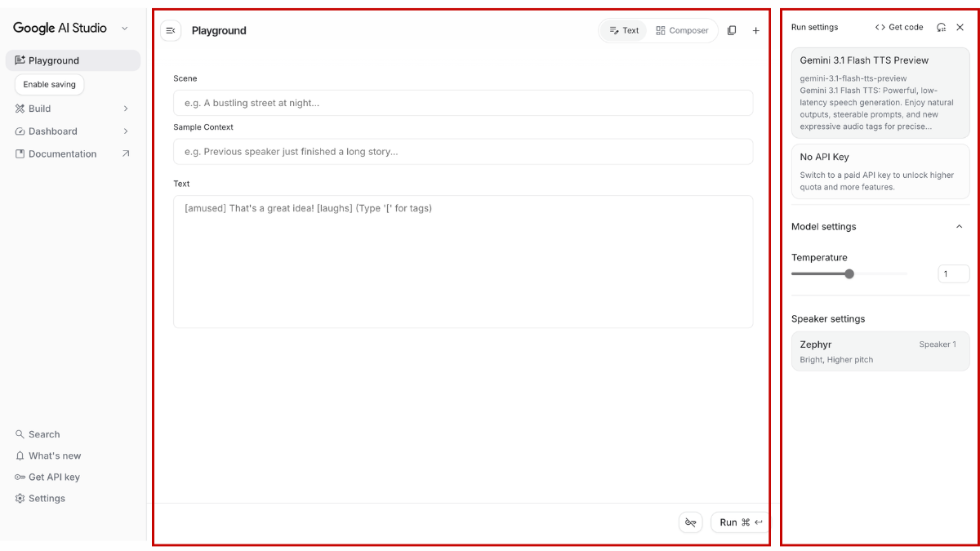Collapse the Model settings section

(x=959, y=227)
